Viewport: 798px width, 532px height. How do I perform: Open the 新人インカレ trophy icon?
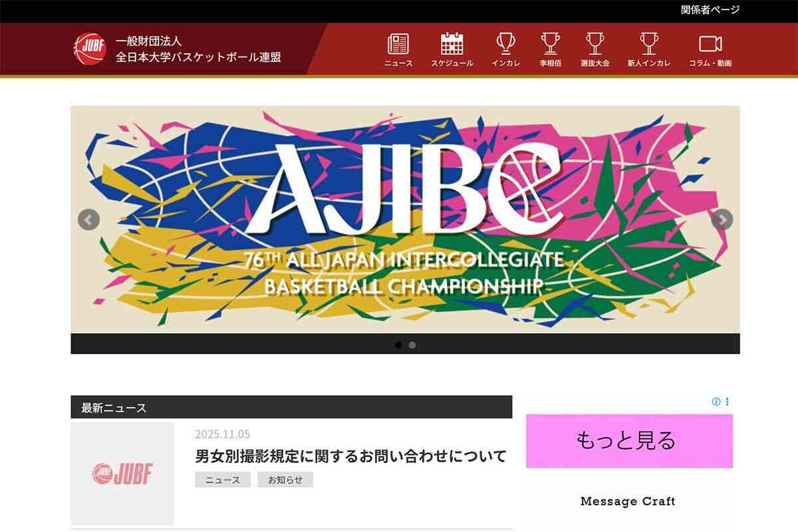(648, 44)
